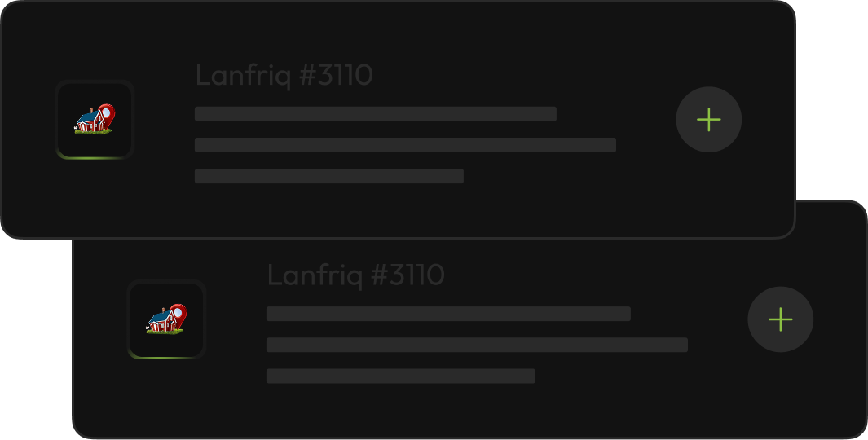Click the red location pin on the front card
This screenshot has width=868, height=440.
[106, 114]
